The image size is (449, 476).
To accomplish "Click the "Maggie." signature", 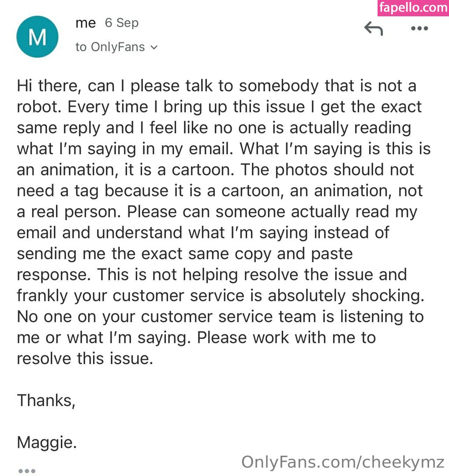I will 47,442.
